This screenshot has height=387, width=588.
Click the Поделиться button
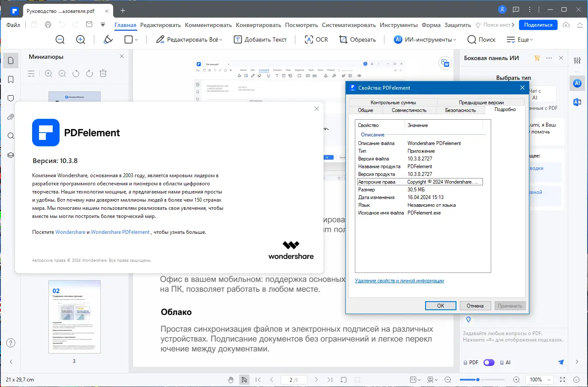coord(538,25)
